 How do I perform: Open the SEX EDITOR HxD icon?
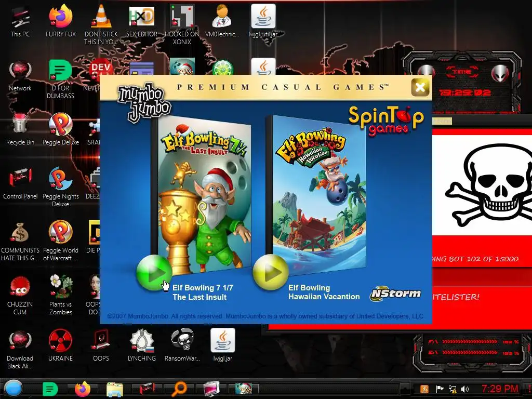141,21
